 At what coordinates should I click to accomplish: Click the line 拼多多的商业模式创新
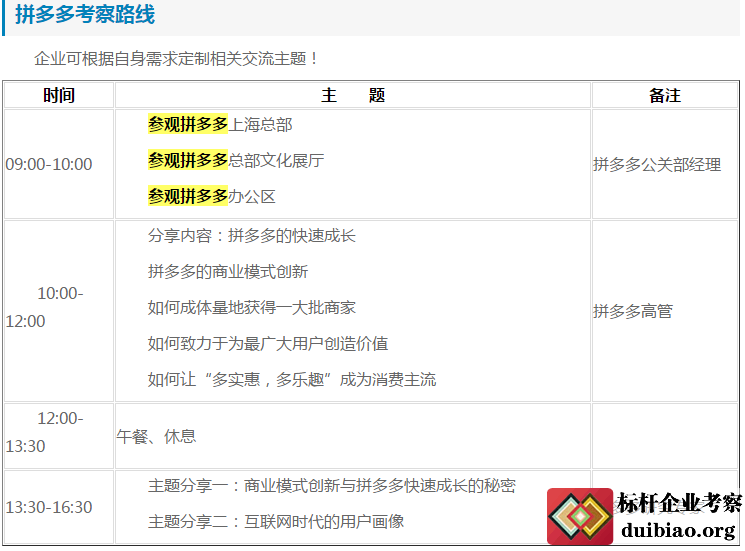(228, 272)
